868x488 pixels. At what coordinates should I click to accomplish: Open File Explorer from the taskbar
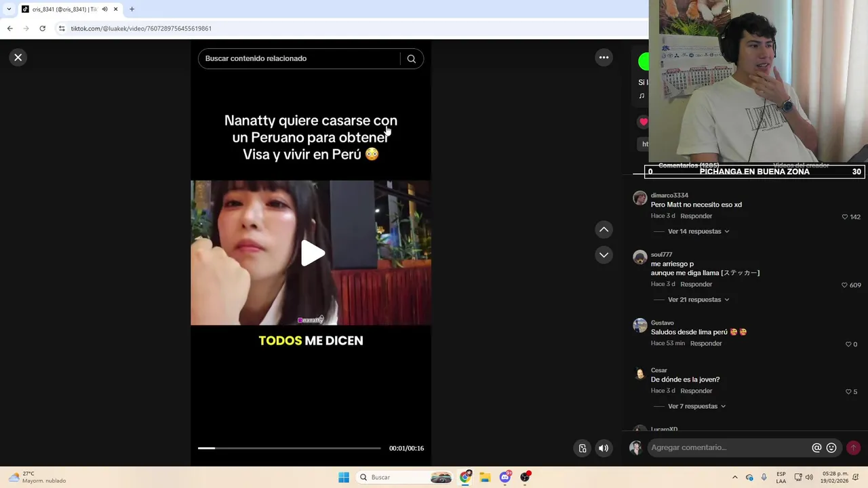485,477
